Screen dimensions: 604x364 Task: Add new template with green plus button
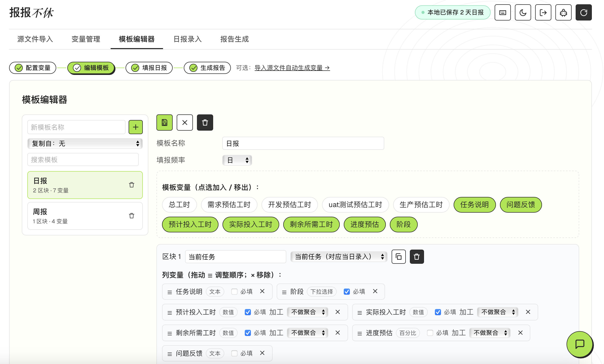coord(136,127)
